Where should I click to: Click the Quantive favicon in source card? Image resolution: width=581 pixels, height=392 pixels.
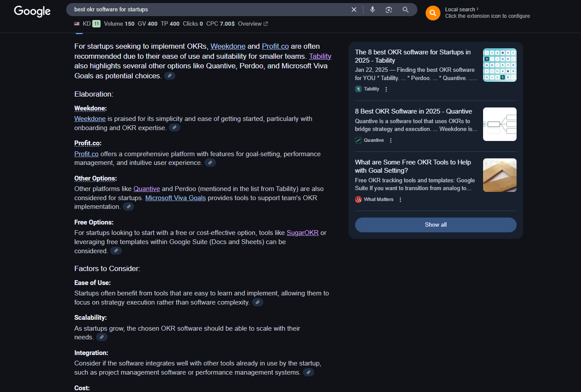click(358, 140)
